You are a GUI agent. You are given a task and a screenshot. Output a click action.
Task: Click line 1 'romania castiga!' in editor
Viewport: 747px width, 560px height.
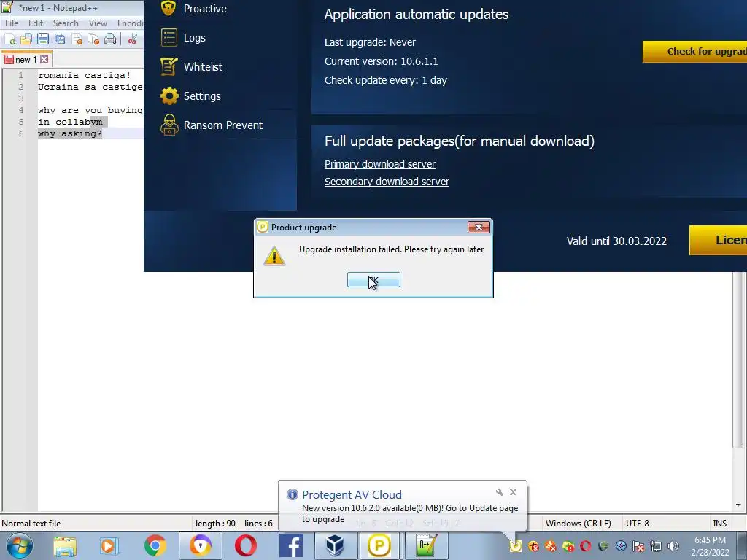tap(85, 75)
